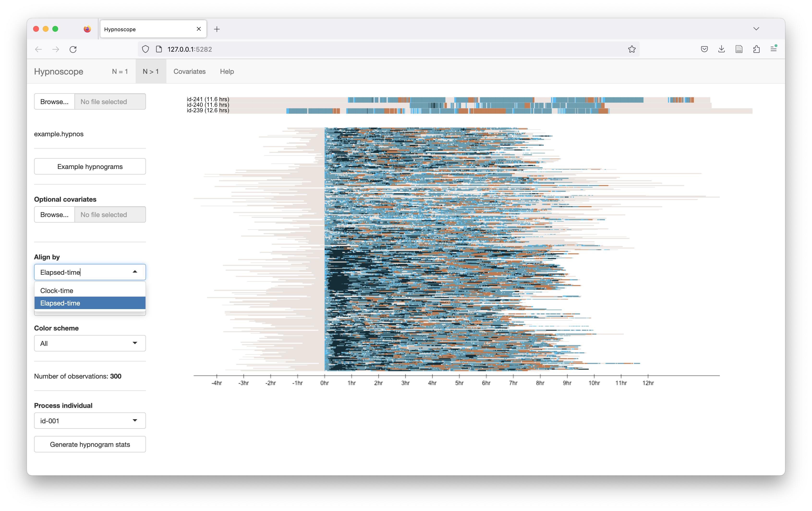Open the Process individual id-001 dropdown

click(90, 421)
